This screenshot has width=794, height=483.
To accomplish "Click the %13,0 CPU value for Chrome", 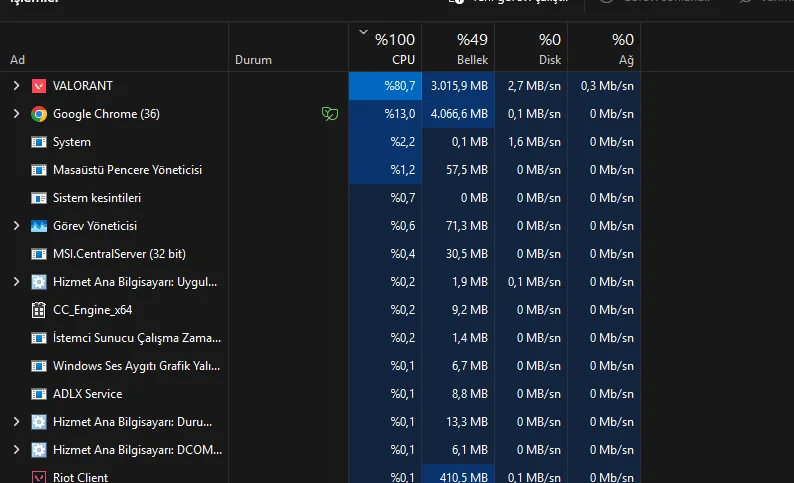I will coord(400,114).
